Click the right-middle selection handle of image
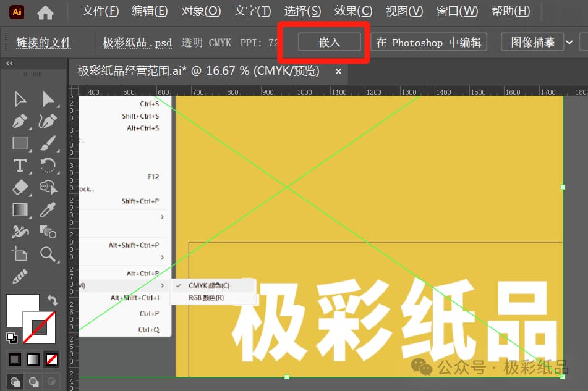Screen dimensions: 588x391 click(x=563, y=187)
